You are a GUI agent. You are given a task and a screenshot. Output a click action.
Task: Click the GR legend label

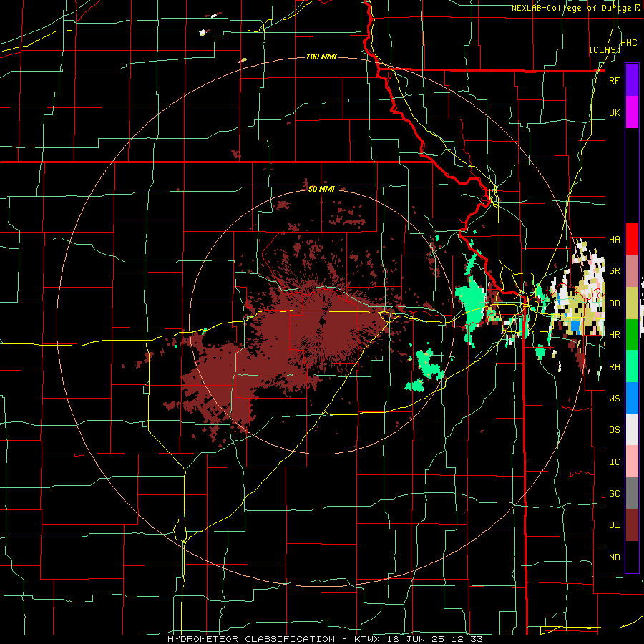[614, 271]
